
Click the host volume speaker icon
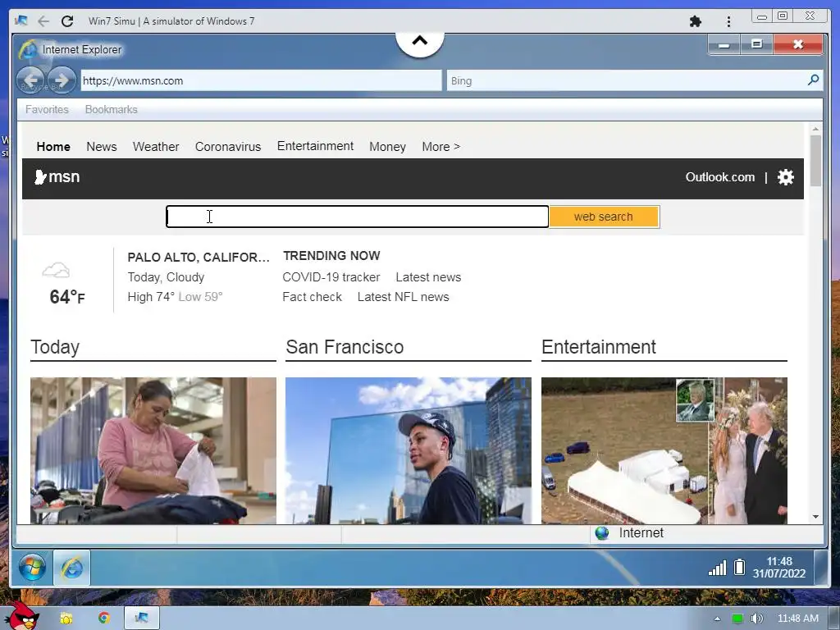click(x=757, y=619)
